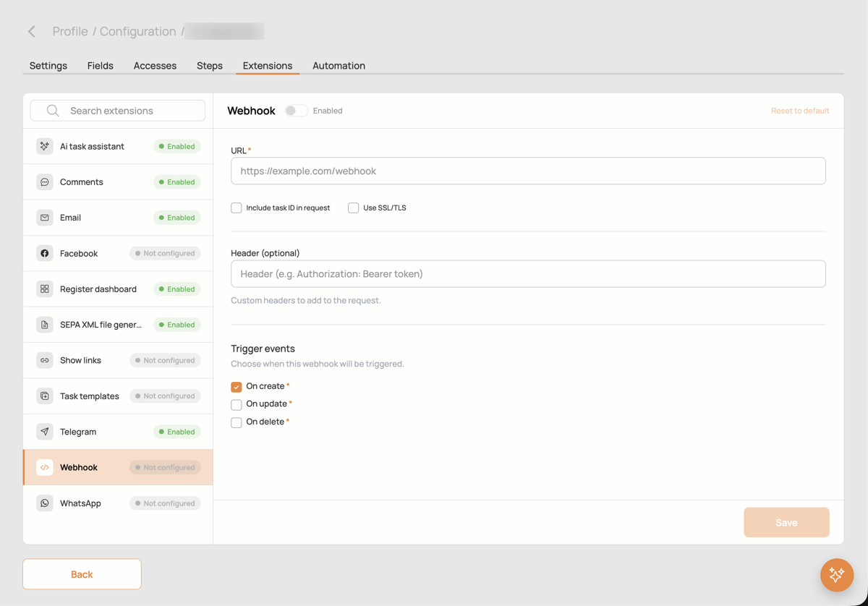Click the Save button
Viewport: 868px width, 606px height.
pyautogui.click(x=786, y=522)
